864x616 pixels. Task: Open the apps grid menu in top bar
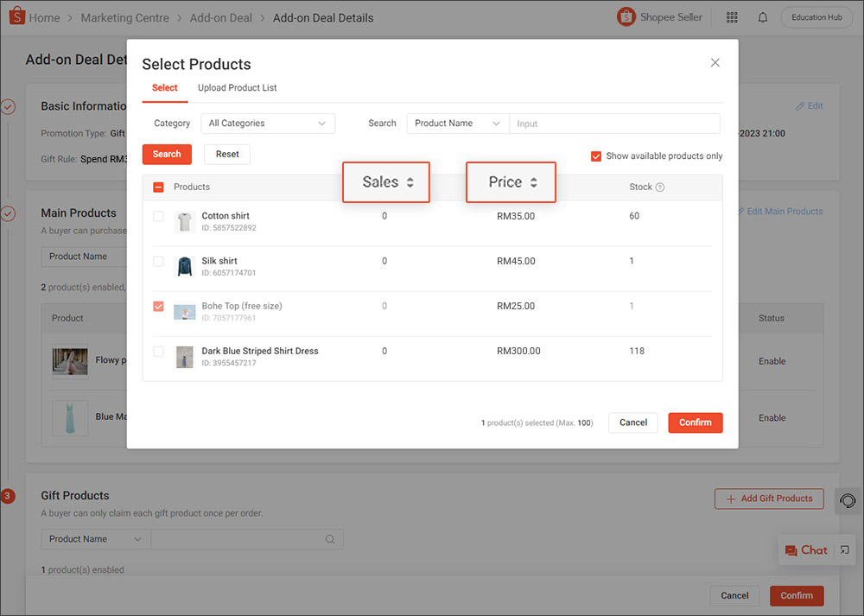(732, 16)
